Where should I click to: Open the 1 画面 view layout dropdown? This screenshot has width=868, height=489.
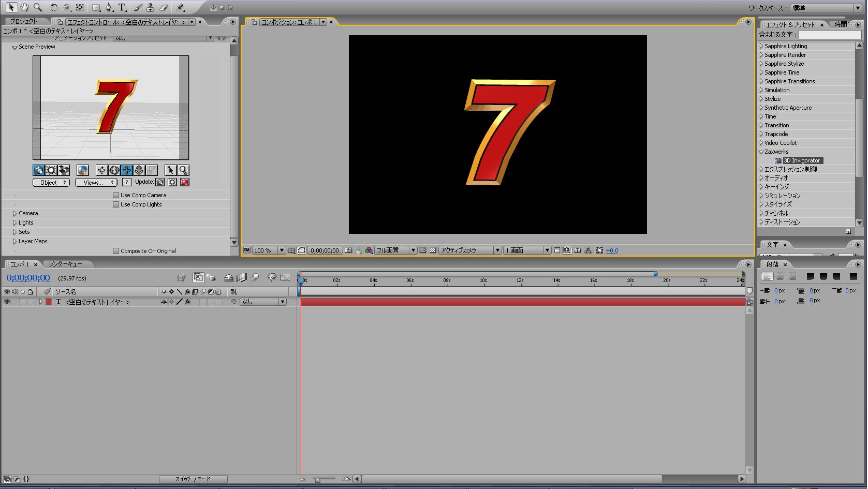point(526,250)
